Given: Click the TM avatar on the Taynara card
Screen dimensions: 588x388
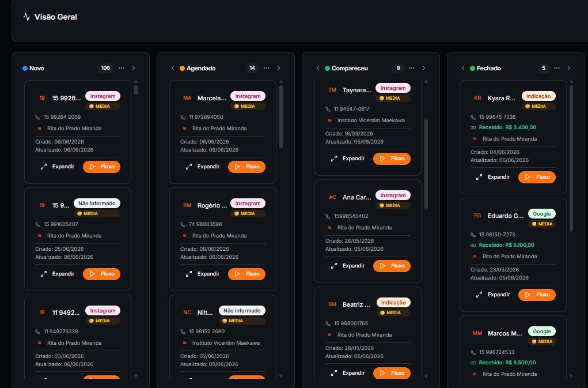Looking at the screenshot, I should (332, 90).
